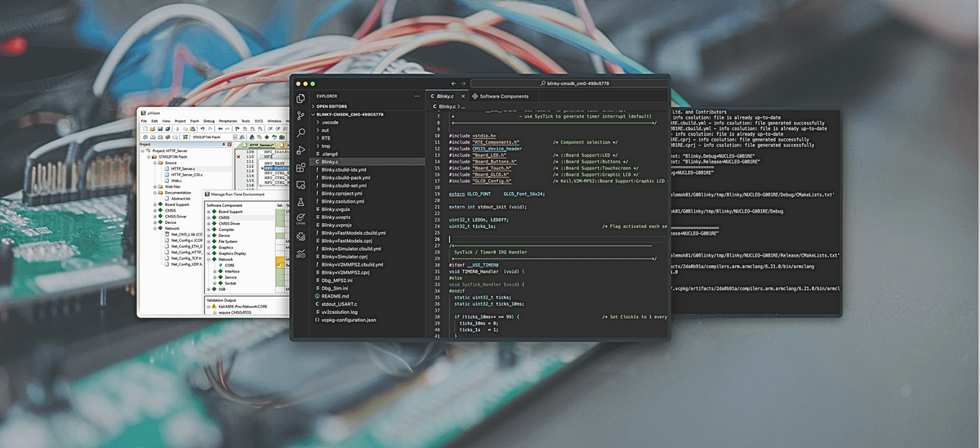This screenshot has height=448, width=980.
Task: Expand the Compiler component in Run-Time Environment
Action: tap(209, 230)
